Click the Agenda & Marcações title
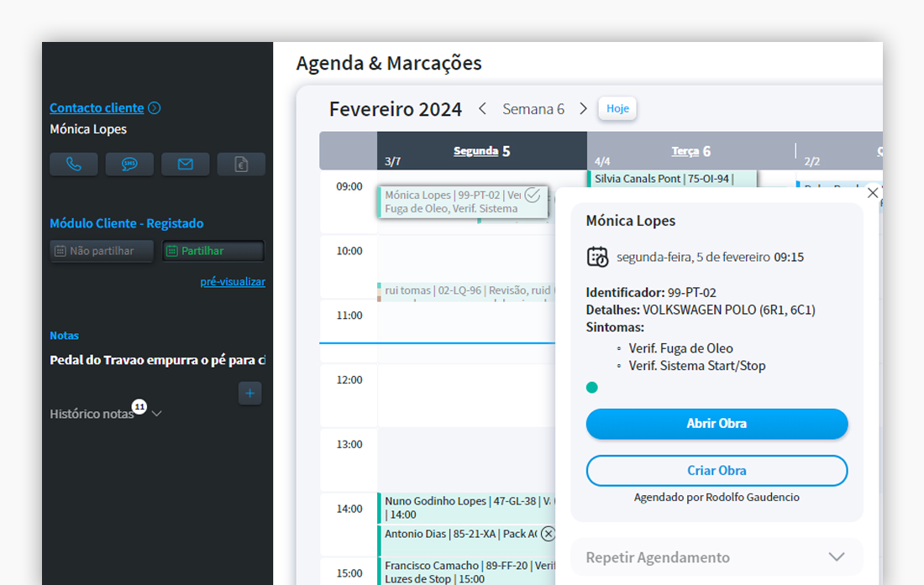 389,63
